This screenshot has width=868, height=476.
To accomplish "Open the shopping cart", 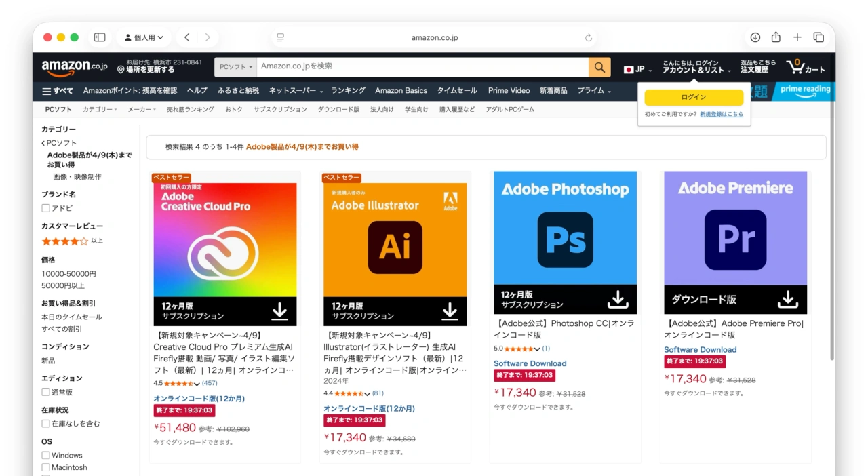I will pos(804,66).
